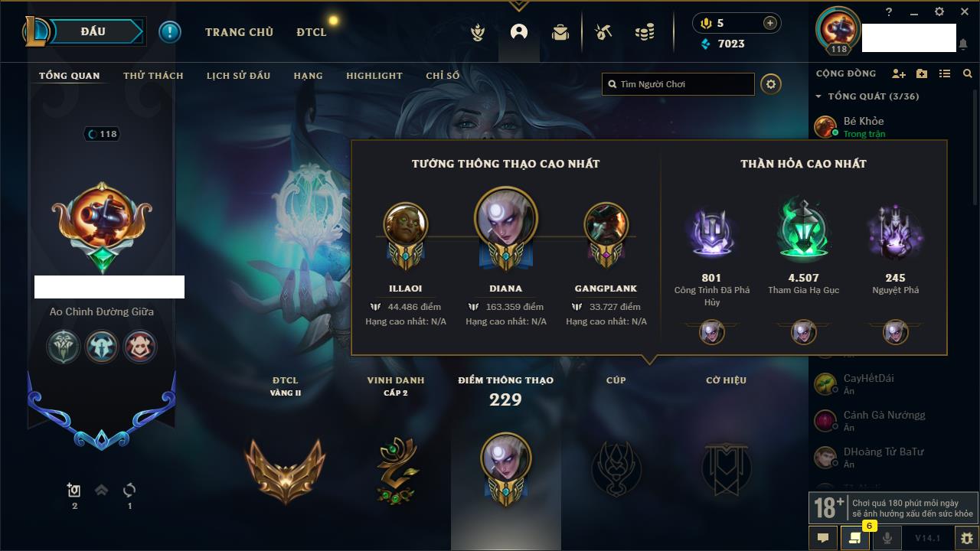Toggle the microphone mute button
This screenshot has width=980, height=551.
coord(887,538)
